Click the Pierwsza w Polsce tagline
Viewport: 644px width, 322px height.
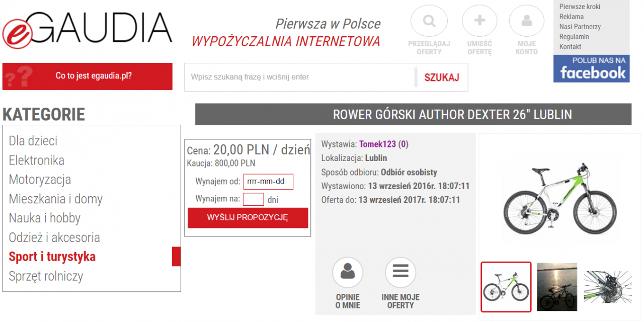click(328, 24)
